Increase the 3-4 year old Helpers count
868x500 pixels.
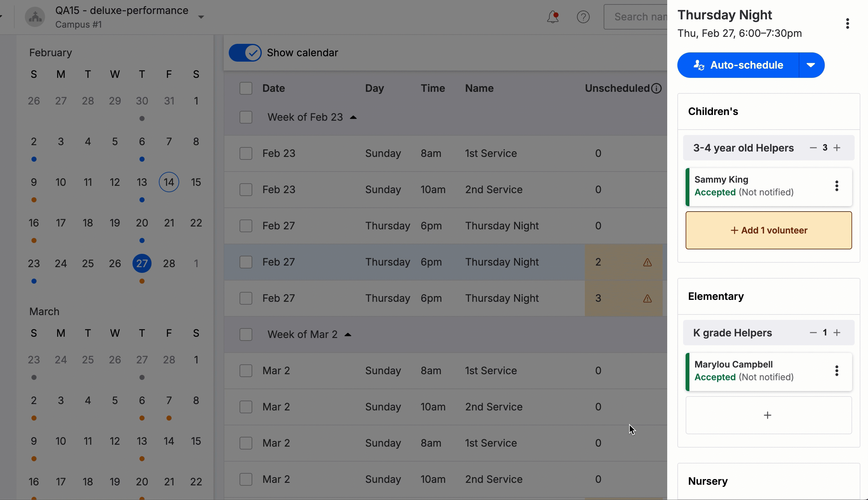point(837,148)
